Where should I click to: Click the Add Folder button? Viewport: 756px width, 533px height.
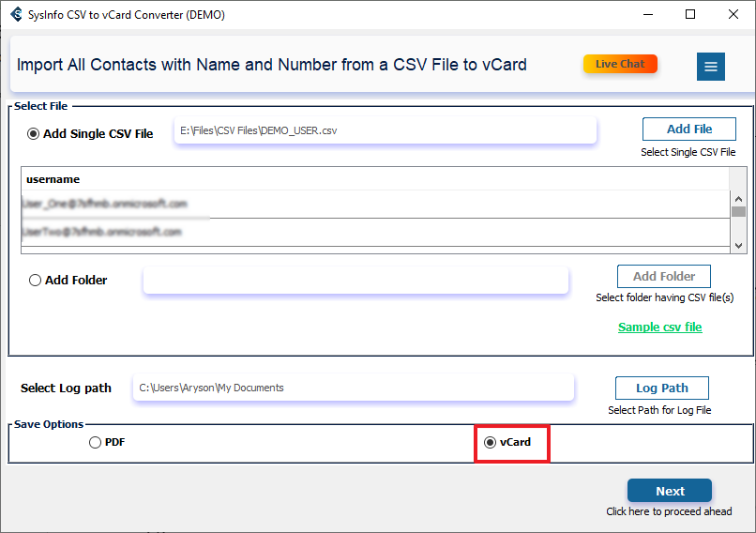pos(664,277)
